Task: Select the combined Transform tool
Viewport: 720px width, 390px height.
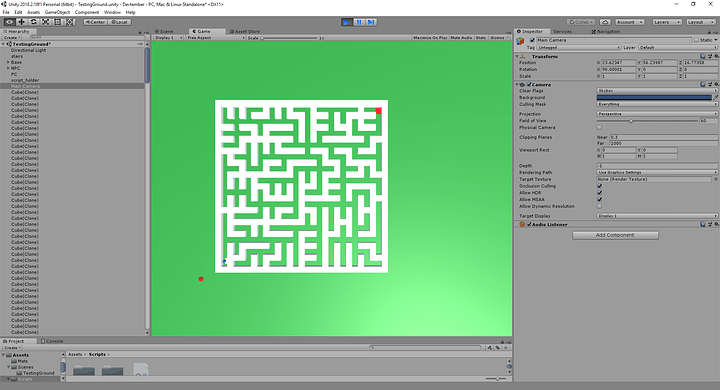Action: click(x=69, y=22)
